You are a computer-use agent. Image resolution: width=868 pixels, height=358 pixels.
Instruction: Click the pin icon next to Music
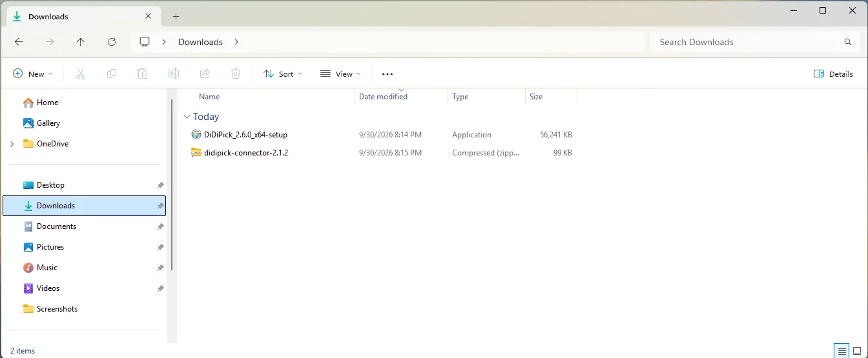(x=160, y=268)
